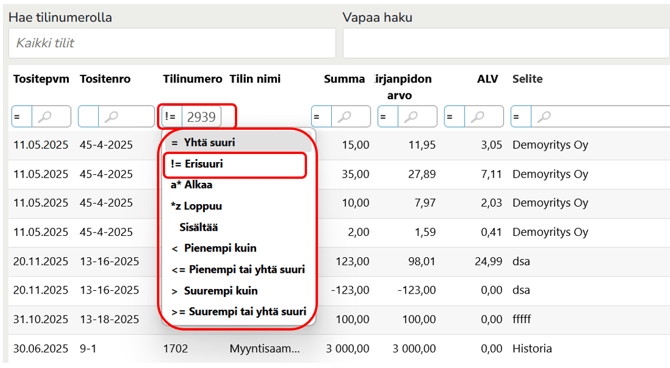Click sum value 15,00
The height and width of the screenshot is (368, 670).
(x=356, y=145)
